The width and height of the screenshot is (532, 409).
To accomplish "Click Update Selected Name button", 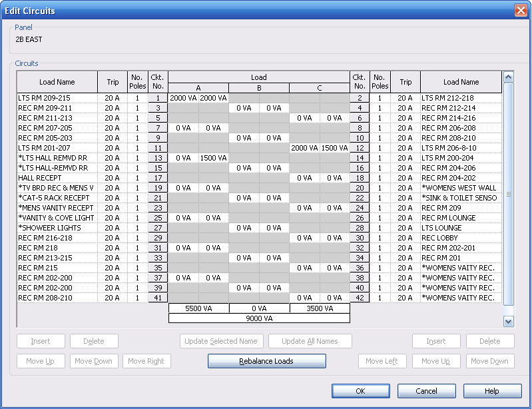I will [x=221, y=341].
